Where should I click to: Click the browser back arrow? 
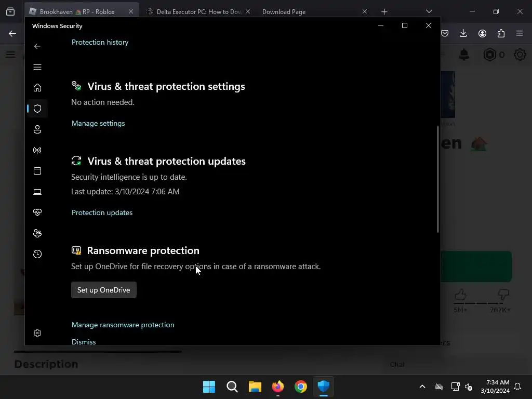point(12,33)
